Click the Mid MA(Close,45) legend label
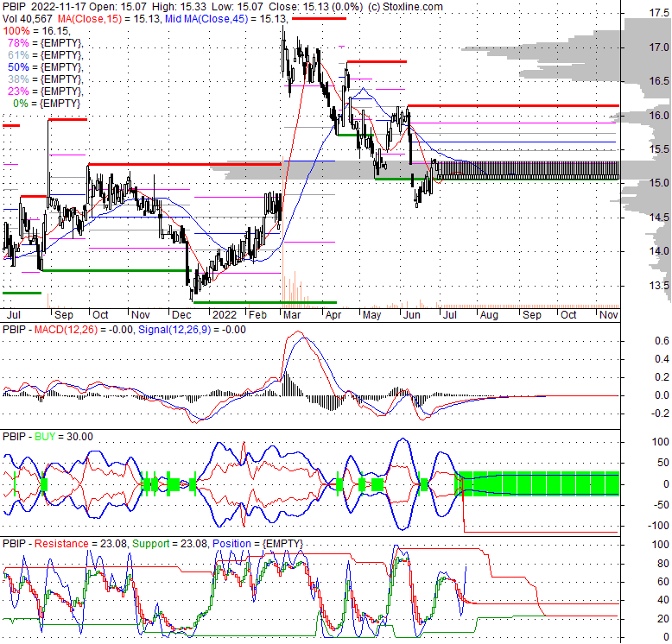The height and width of the screenshot is (644, 672). pos(206,19)
